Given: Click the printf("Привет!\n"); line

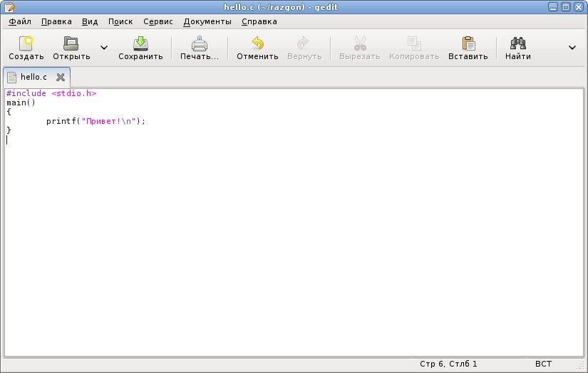Looking at the screenshot, I should [96, 121].
